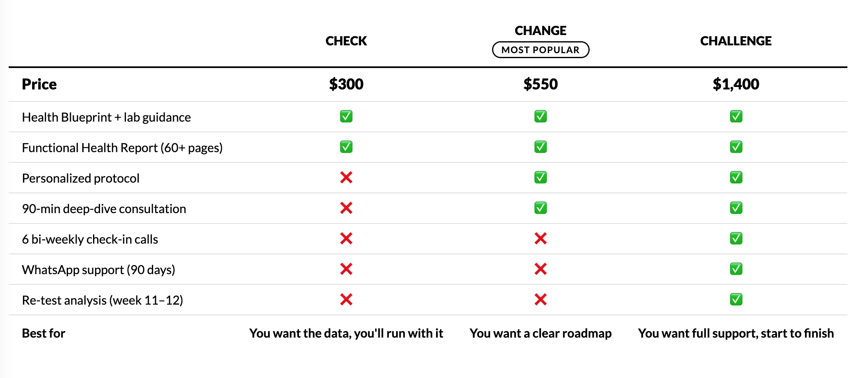Image resolution: width=868 pixels, height=378 pixels.
Task: Select the CHECK plan column header
Action: pos(346,41)
